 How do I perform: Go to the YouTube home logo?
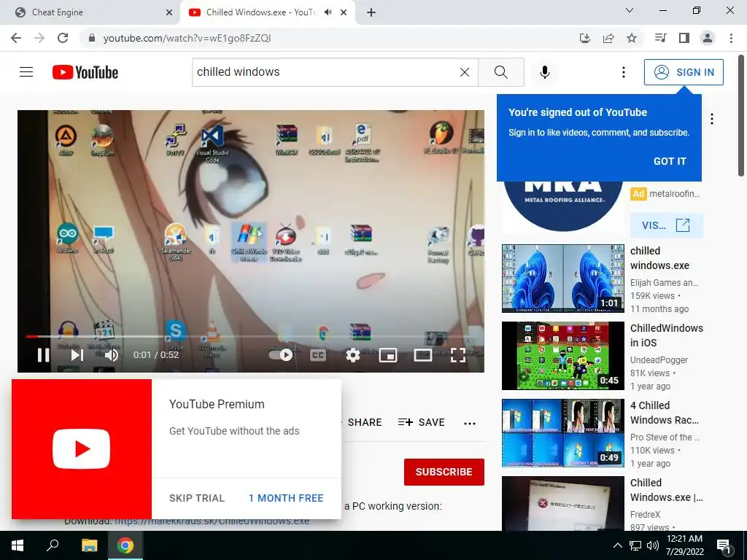coord(85,72)
